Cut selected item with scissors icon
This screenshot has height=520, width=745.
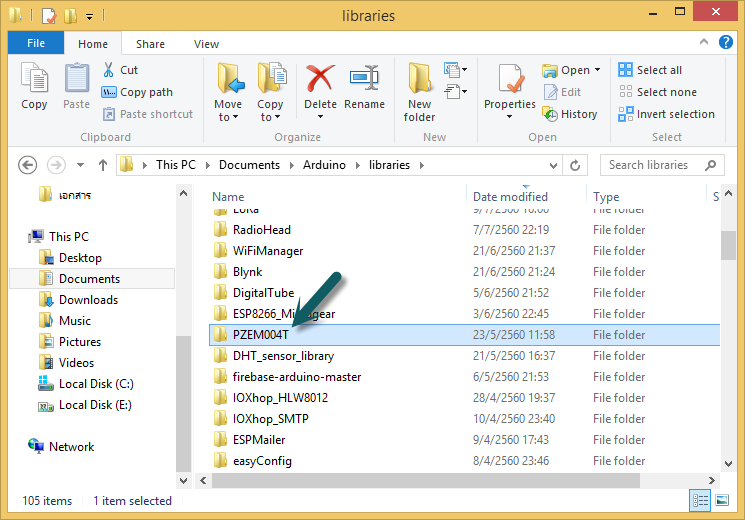(x=120, y=70)
